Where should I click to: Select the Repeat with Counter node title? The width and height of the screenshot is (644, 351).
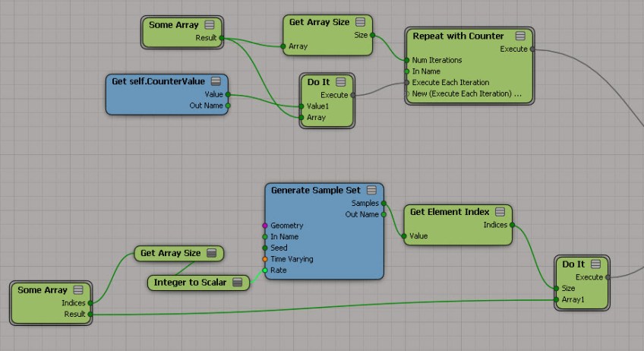(457, 36)
